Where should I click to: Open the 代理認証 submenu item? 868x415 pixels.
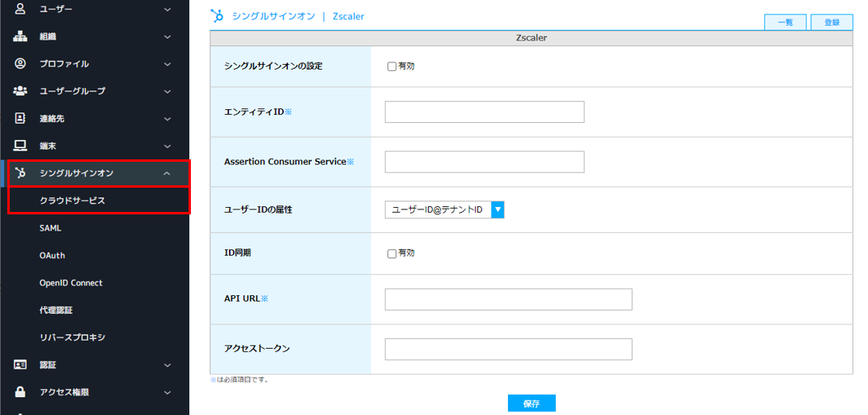click(x=56, y=311)
